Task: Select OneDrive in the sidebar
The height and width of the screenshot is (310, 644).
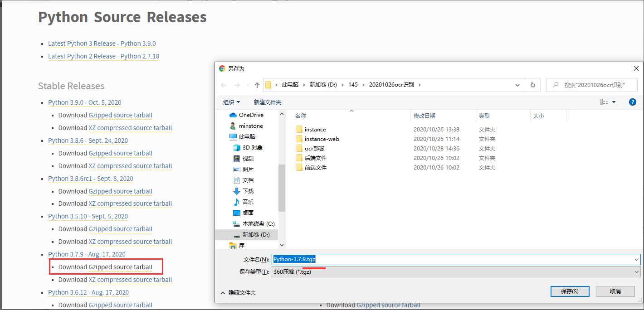Action: [248, 115]
